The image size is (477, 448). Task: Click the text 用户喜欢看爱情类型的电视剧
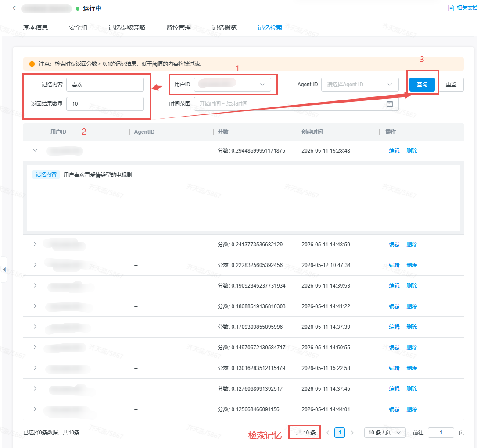(x=98, y=175)
